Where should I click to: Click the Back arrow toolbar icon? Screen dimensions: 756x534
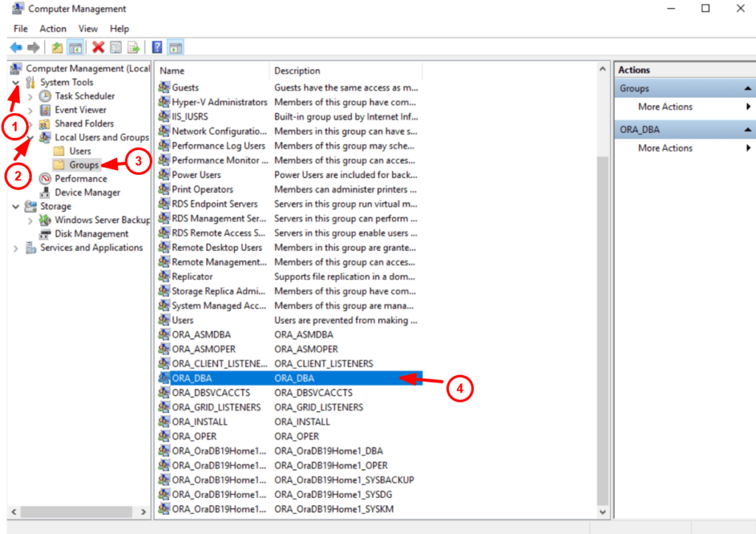[x=16, y=47]
